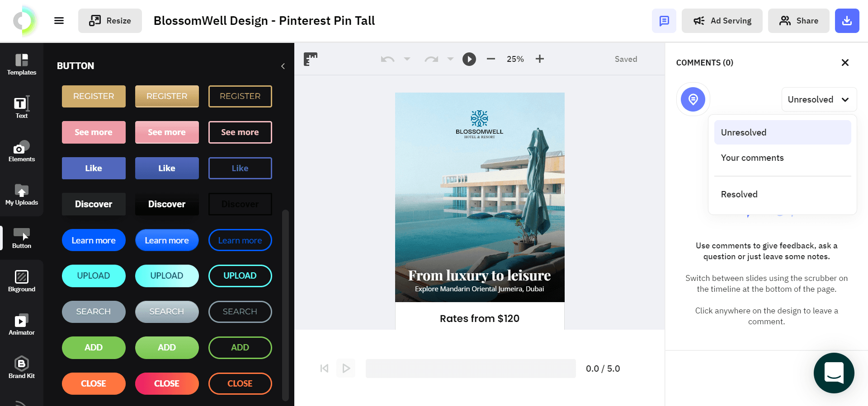Add the dark gray Discover button
Screen dimensions: 868x406
coord(94,204)
